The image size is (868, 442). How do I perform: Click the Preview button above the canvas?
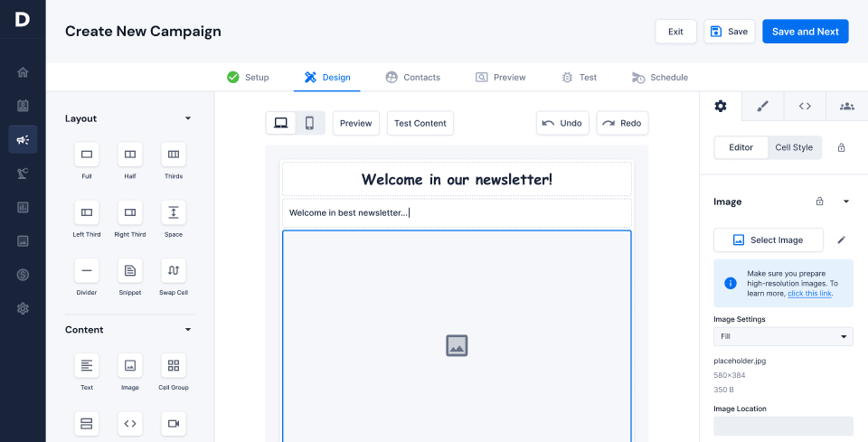tap(356, 123)
